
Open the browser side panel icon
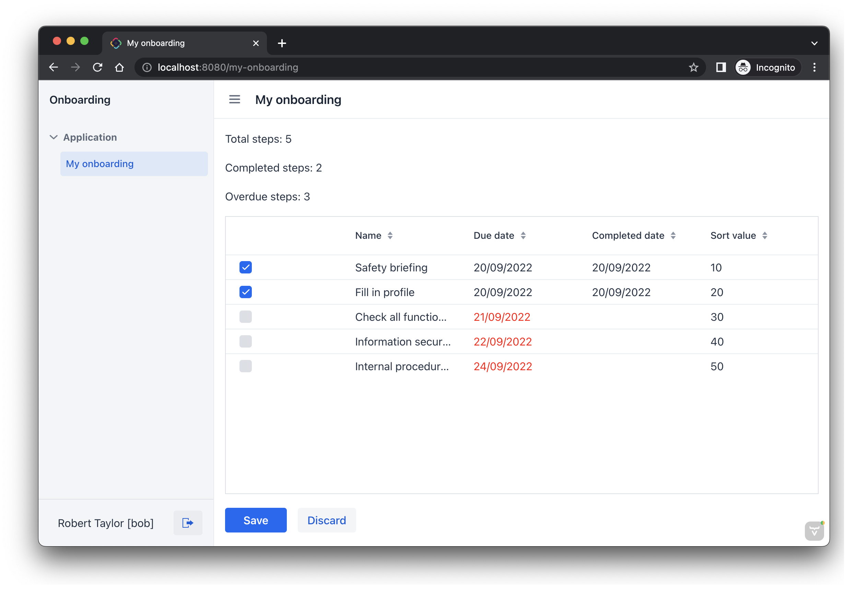(x=721, y=67)
